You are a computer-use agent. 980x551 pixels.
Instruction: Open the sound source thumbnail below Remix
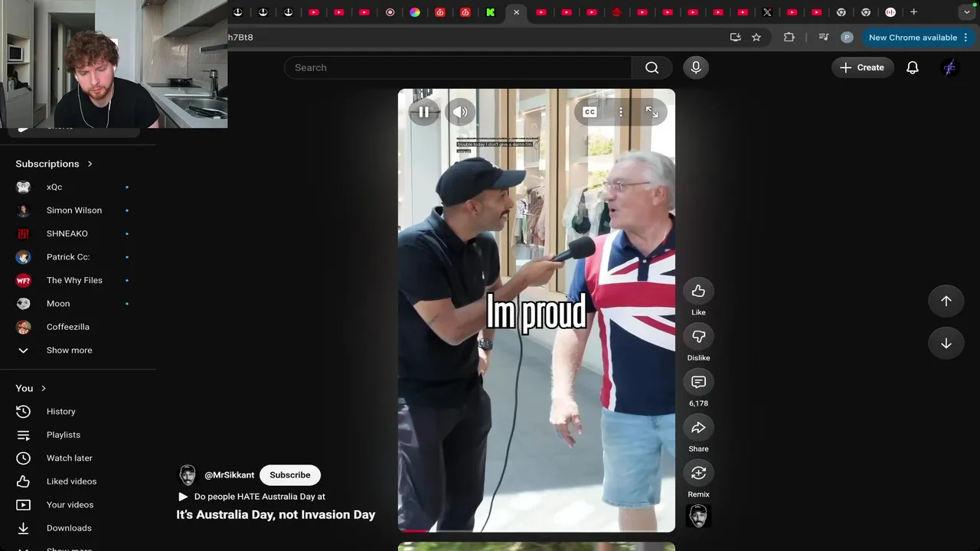[698, 517]
